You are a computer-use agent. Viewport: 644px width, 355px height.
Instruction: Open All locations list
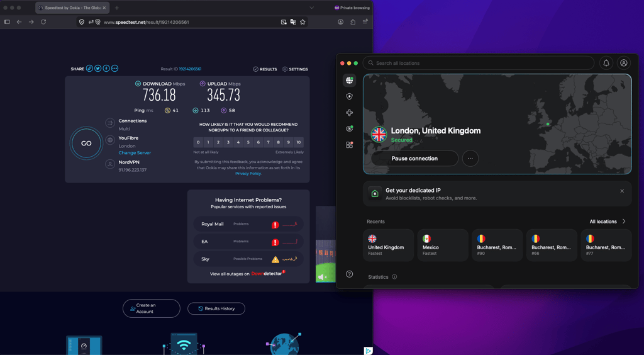coord(608,222)
